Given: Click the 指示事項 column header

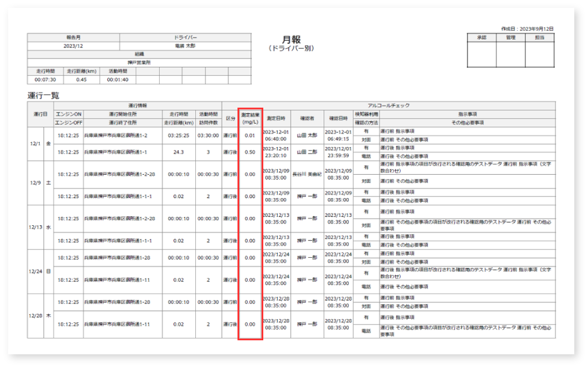Looking at the screenshot, I should click(467, 113).
